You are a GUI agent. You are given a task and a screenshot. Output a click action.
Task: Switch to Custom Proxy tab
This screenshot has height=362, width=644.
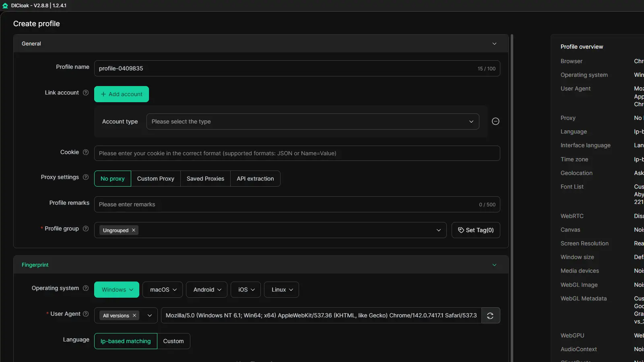click(156, 179)
